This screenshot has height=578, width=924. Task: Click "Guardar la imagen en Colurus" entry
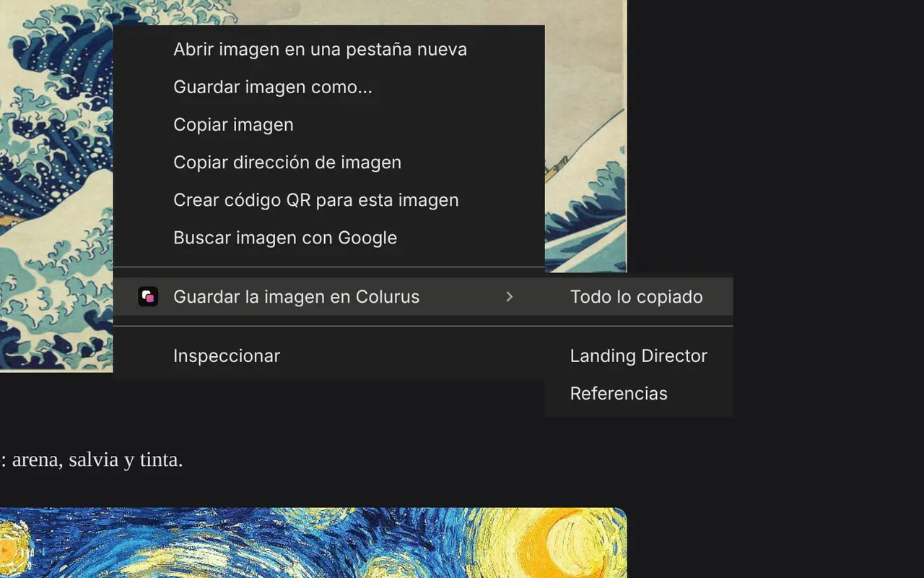click(x=328, y=296)
